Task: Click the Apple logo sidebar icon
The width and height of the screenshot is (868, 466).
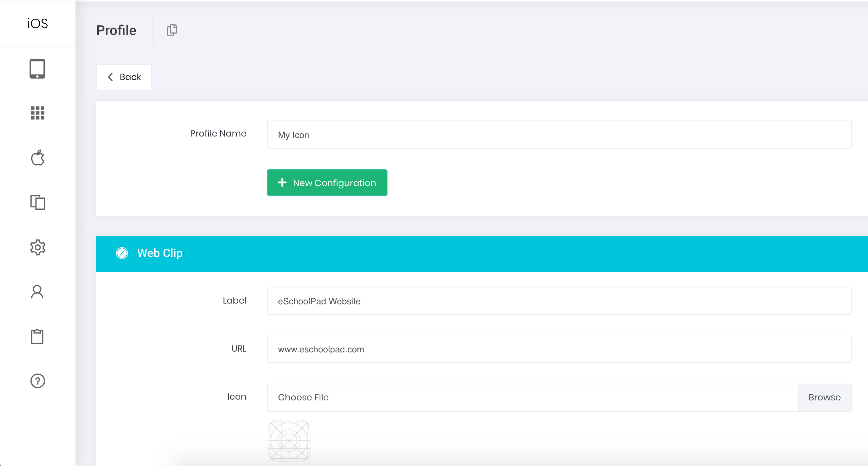Action: pos(37,157)
